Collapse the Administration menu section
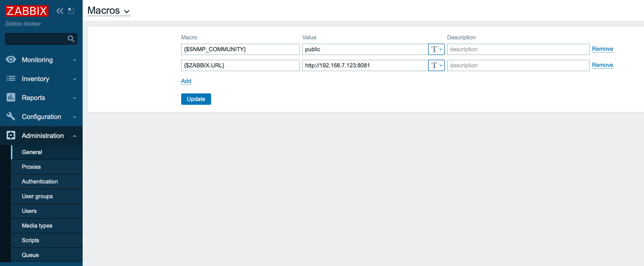The width and height of the screenshot is (644, 266). [75, 136]
